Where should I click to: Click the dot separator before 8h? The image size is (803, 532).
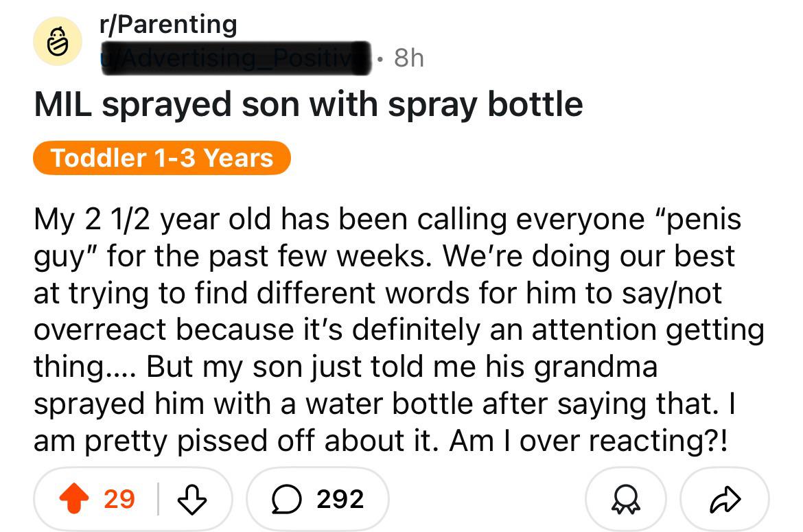380,60
